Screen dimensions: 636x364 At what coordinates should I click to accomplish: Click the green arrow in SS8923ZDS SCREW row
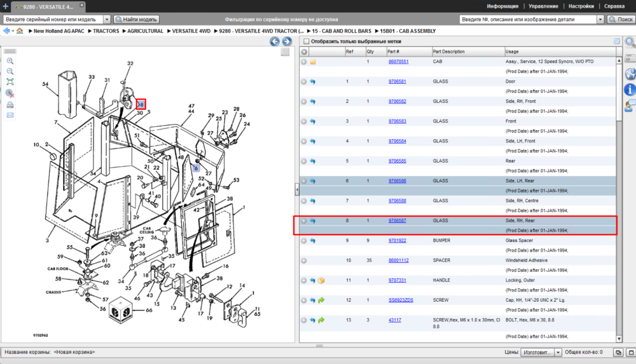click(321, 300)
